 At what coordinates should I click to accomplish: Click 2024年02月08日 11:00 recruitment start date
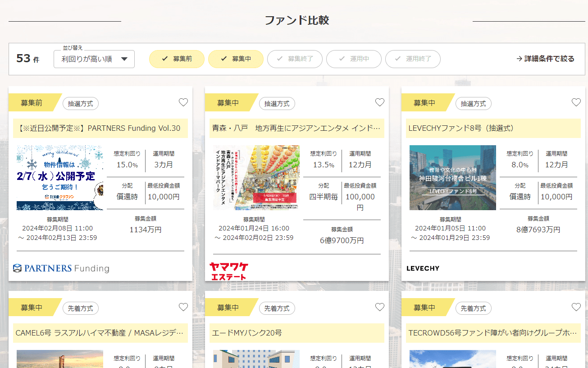58,228
